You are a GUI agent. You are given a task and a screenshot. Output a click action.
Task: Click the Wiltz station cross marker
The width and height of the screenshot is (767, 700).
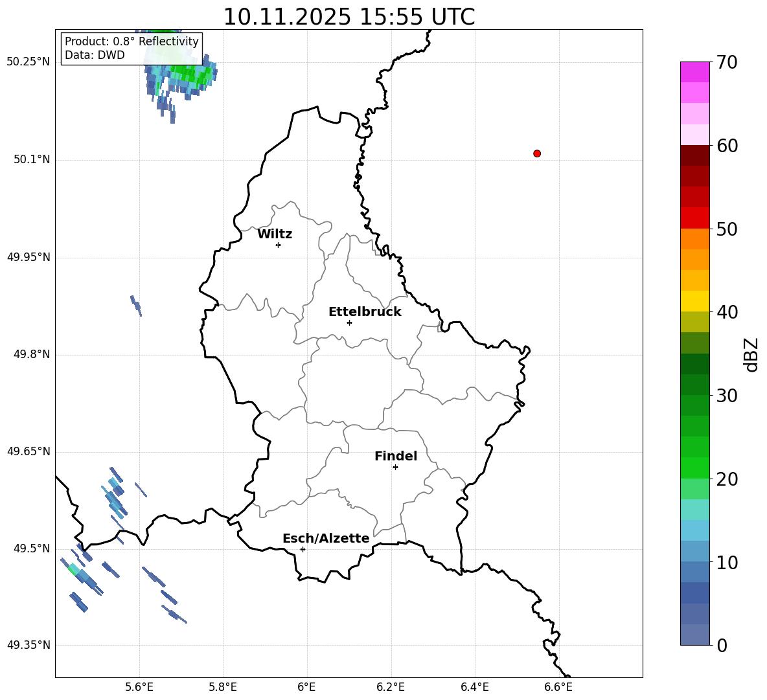279,245
